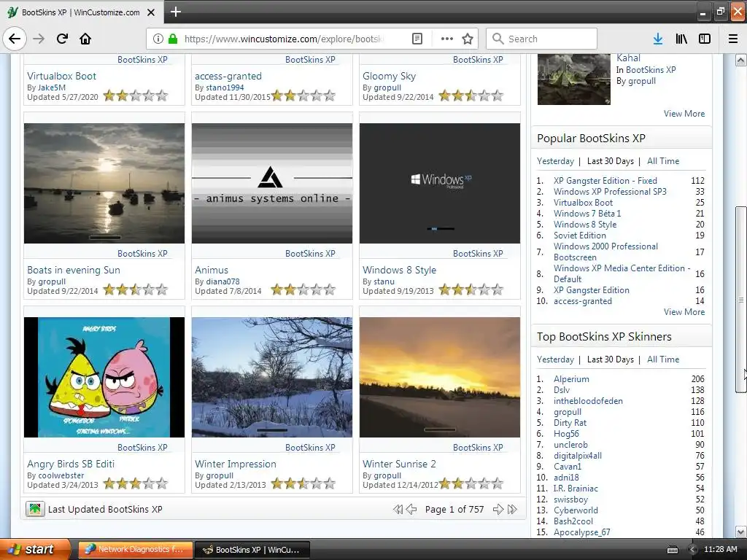The height and width of the screenshot is (560, 747).
Task: Open the Kahal skin thumbnail
Action: [573, 79]
